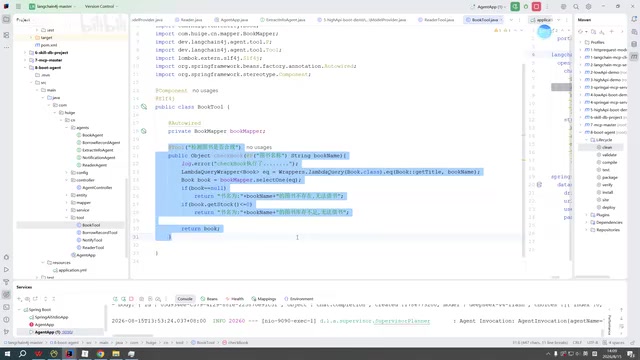Add a Maven project with the plus icon
This screenshot has height=360, width=640.
click(611, 31)
